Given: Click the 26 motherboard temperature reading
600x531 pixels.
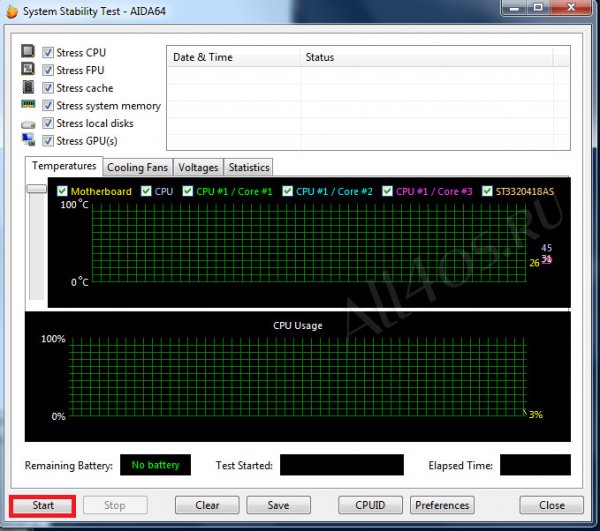Looking at the screenshot, I should 534,263.
